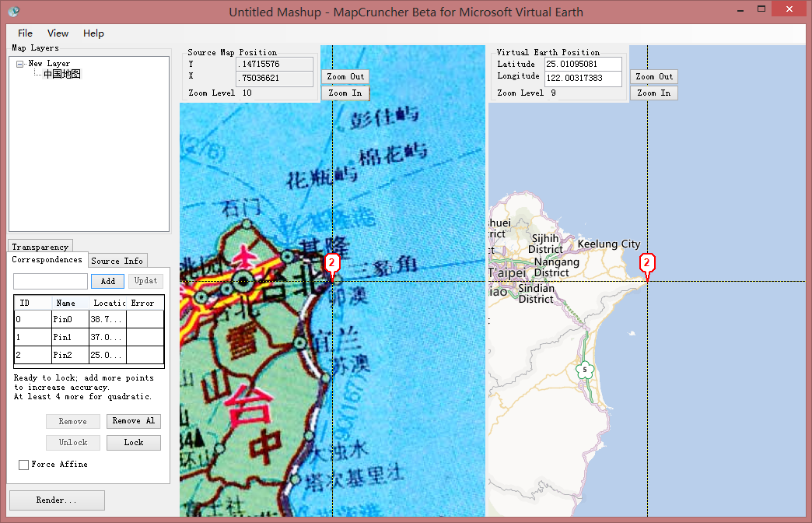Screen dimensions: 812x523
Task: Click the Update button
Action: 145,281
